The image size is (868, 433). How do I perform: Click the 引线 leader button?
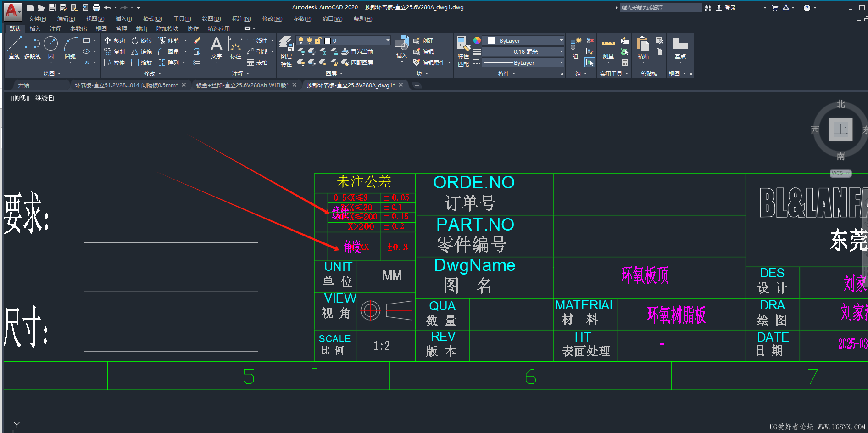point(257,51)
